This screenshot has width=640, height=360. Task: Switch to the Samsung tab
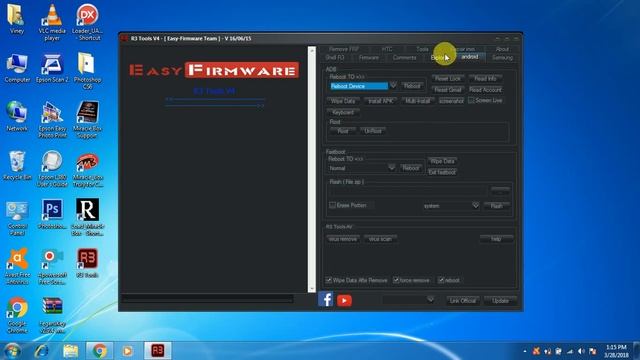coord(502,58)
